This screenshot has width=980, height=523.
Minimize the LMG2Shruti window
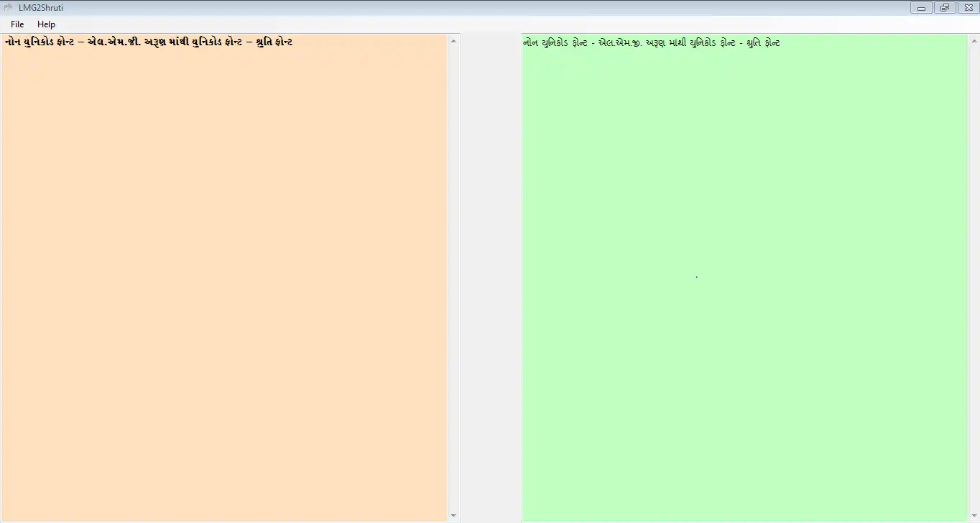[921, 7]
